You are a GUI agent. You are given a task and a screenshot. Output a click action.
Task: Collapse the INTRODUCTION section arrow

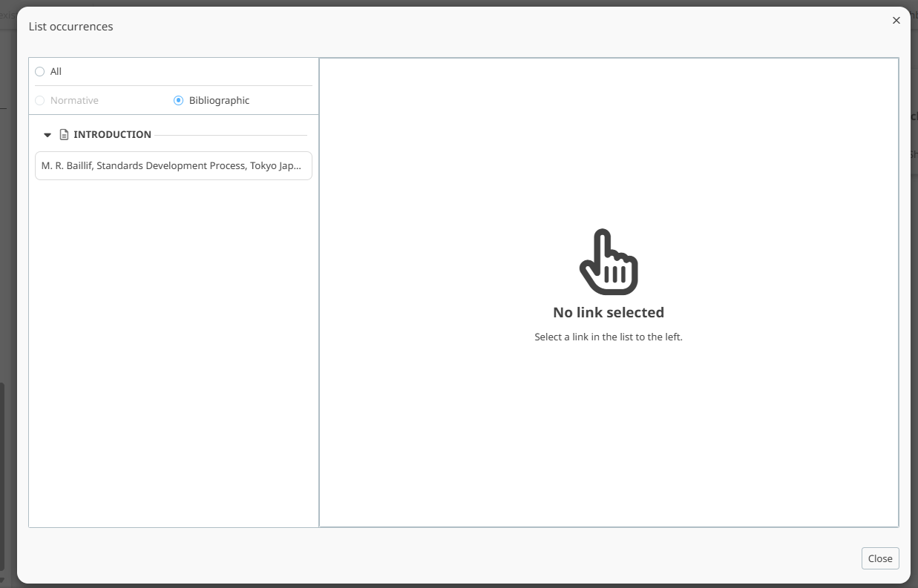click(47, 135)
